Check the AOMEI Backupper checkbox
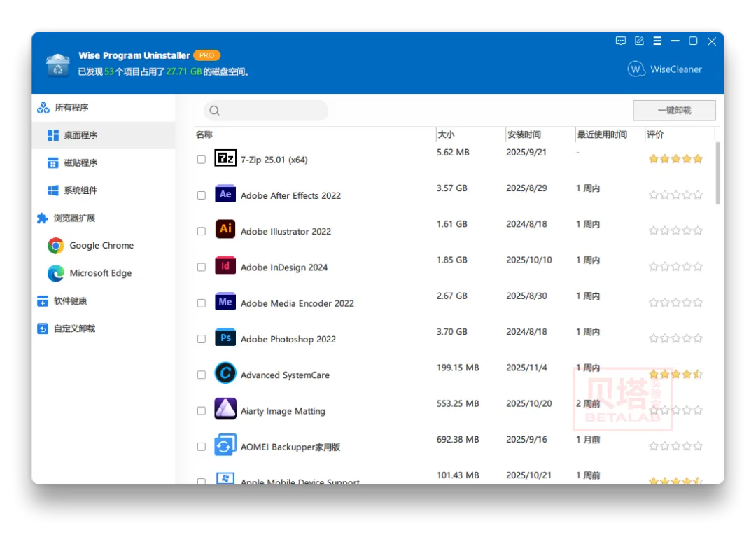 pos(202,447)
